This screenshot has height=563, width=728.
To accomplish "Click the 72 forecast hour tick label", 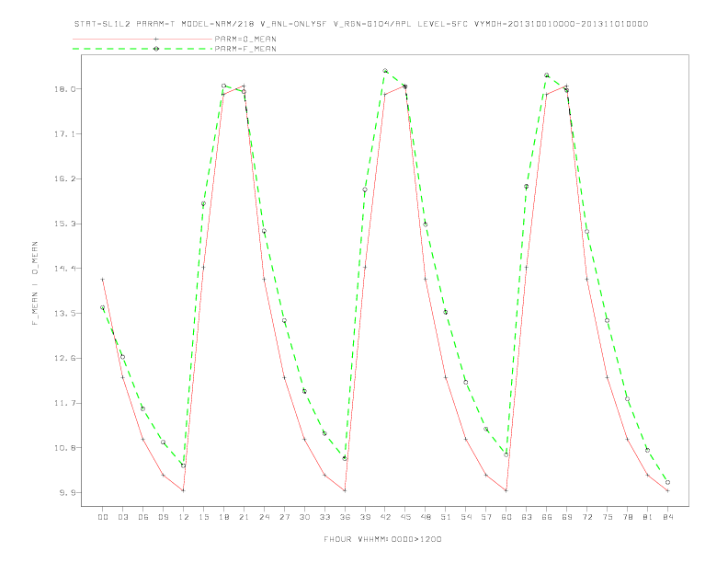I will tap(586, 517).
